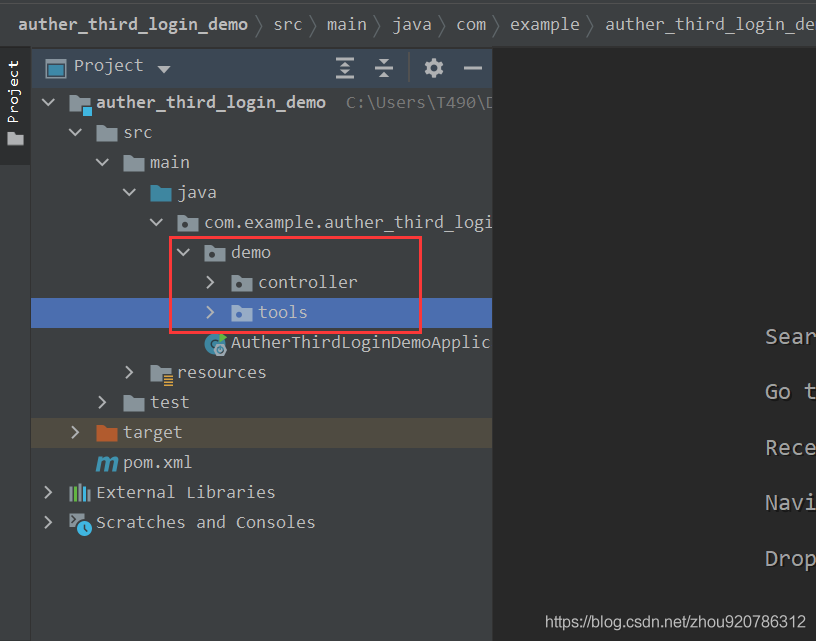This screenshot has width=816, height=641.
Task: Click the resources folder icon
Action: coord(161,375)
